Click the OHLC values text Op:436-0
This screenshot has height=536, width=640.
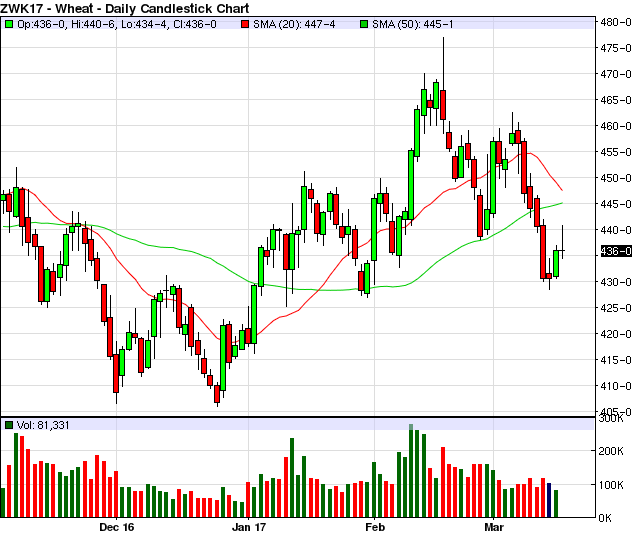click(116, 24)
